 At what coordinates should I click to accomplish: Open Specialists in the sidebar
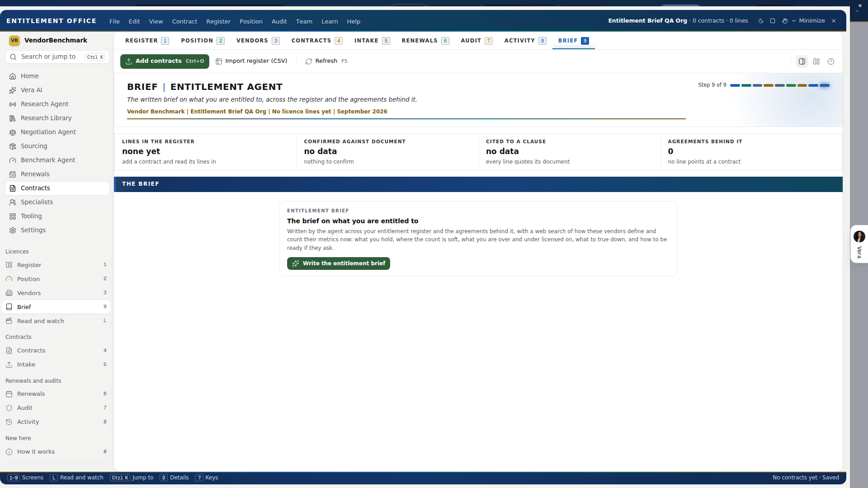(57, 202)
